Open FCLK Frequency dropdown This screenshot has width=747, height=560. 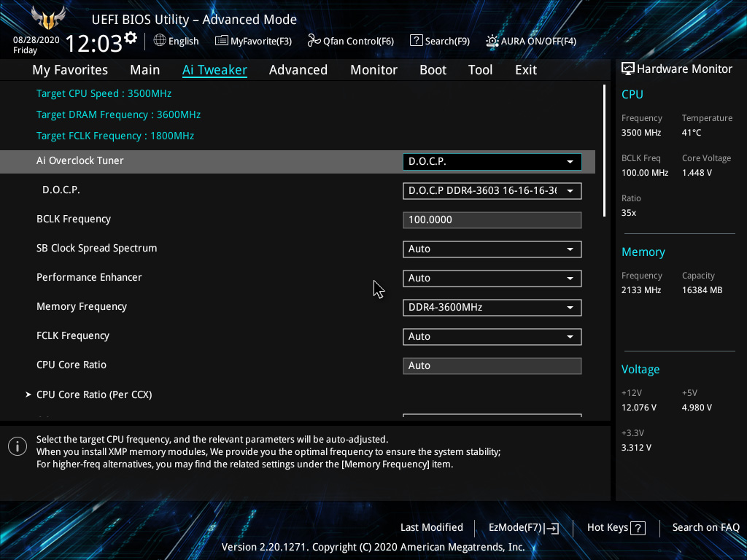coord(492,337)
